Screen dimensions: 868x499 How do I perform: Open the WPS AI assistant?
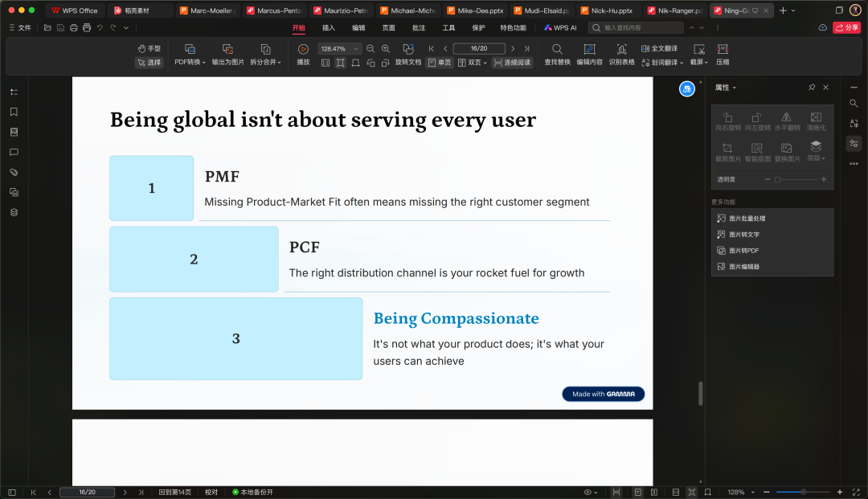coord(560,27)
